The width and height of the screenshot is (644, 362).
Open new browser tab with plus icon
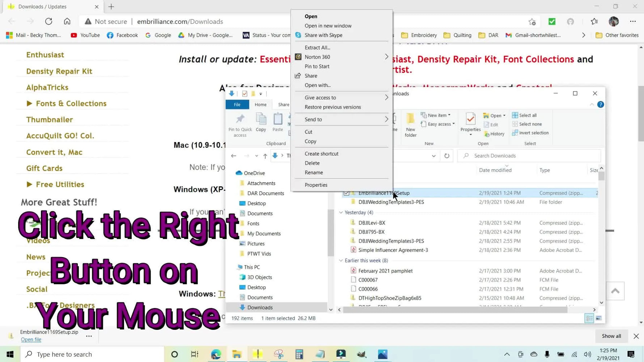[x=111, y=7]
